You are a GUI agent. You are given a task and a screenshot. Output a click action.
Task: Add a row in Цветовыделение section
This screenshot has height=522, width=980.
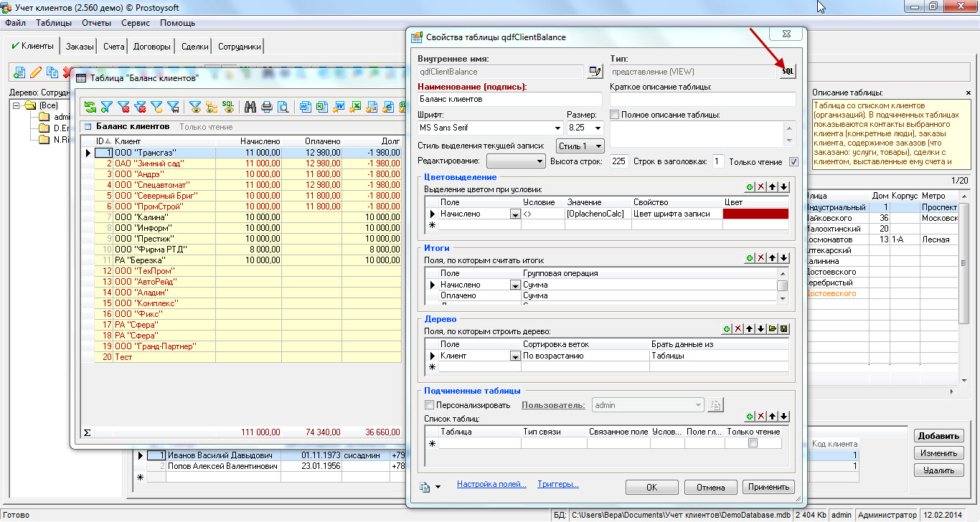click(x=750, y=187)
